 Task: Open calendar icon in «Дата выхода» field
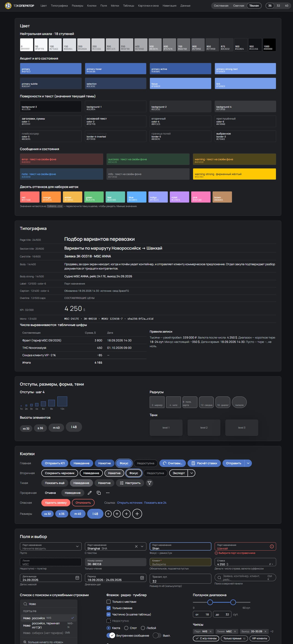[77, 578]
